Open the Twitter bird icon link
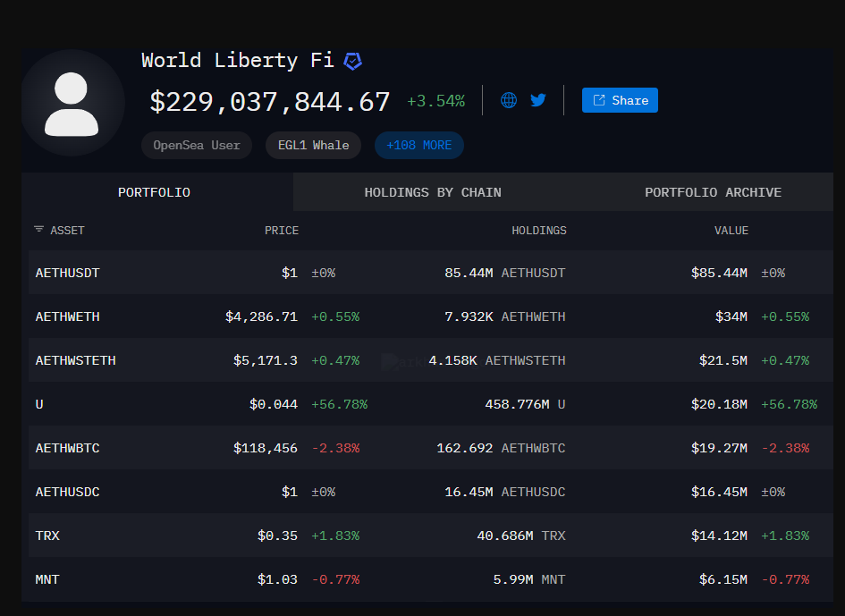 537,100
